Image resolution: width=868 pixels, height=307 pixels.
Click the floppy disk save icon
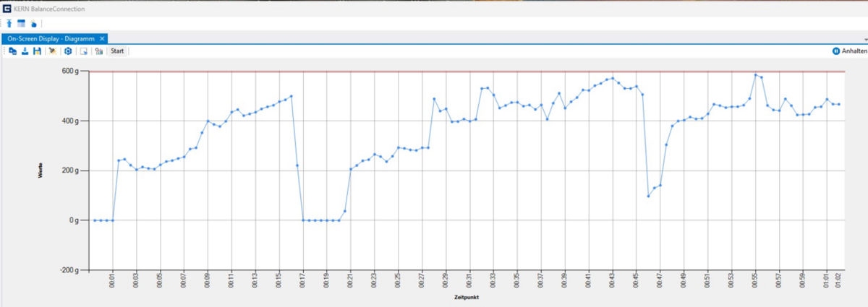pos(37,51)
